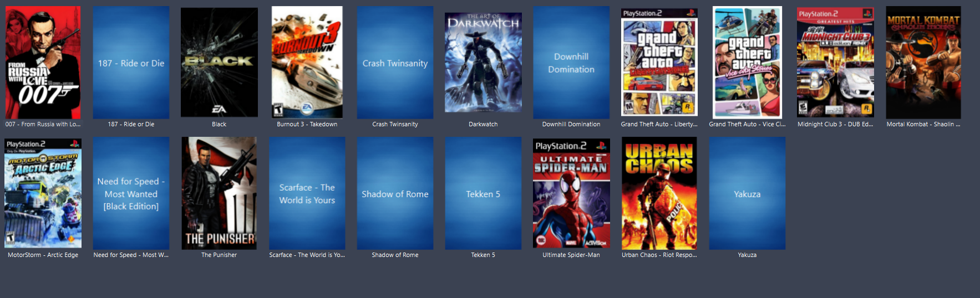This screenshot has height=298, width=980.
Task: Select the Tekken 5 placeholder cover
Action: click(x=483, y=193)
